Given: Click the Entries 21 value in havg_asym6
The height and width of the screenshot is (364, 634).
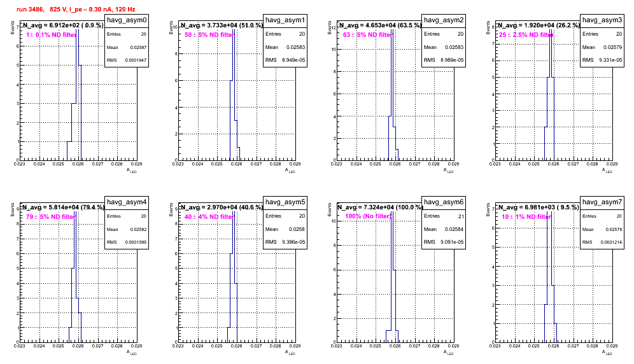Looking at the screenshot, I should point(461,216).
